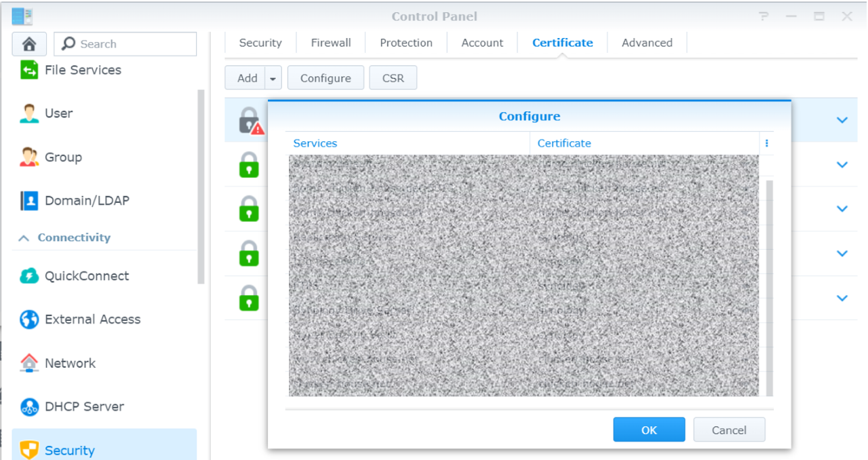This screenshot has width=868, height=460.
Task: Open File Services from sidebar icon
Action: point(29,70)
